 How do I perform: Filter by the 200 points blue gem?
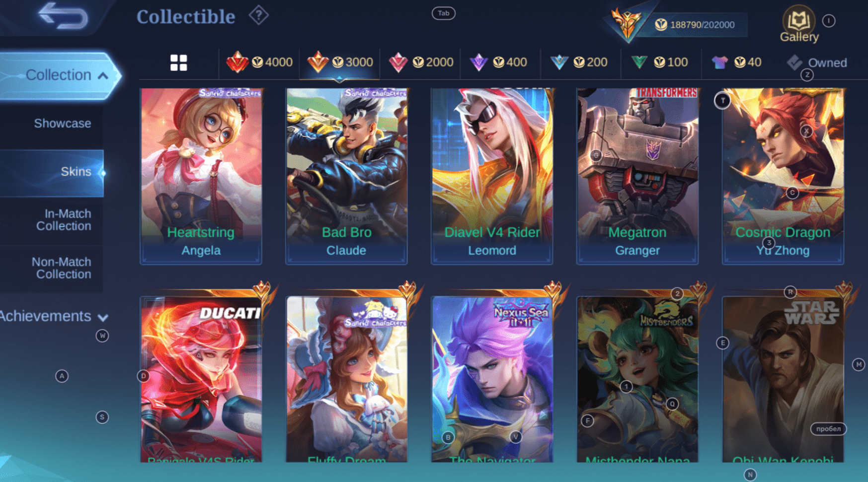coord(559,63)
